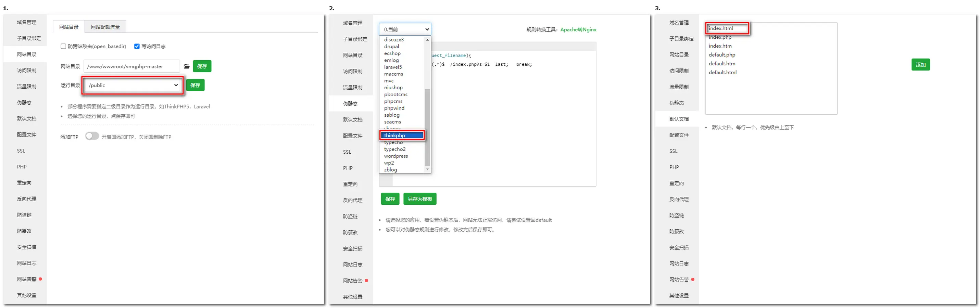Viewport: 980px width, 308px height.
Task: Enable 防跨站攻击(open_basedir) checkbox
Action: [x=64, y=47]
